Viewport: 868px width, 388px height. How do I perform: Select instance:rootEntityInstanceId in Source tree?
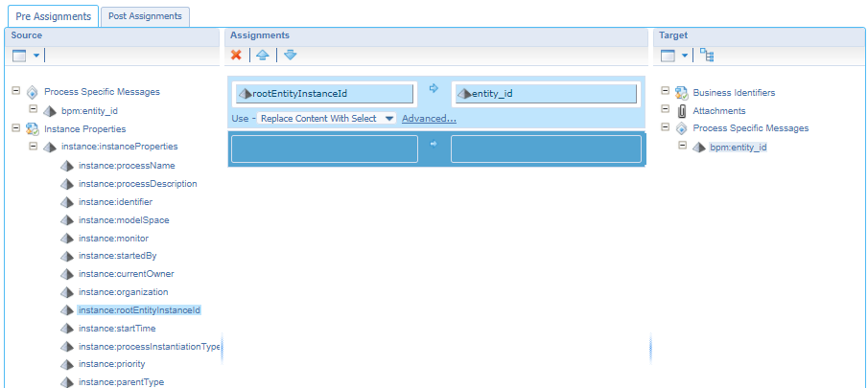(x=139, y=310)
